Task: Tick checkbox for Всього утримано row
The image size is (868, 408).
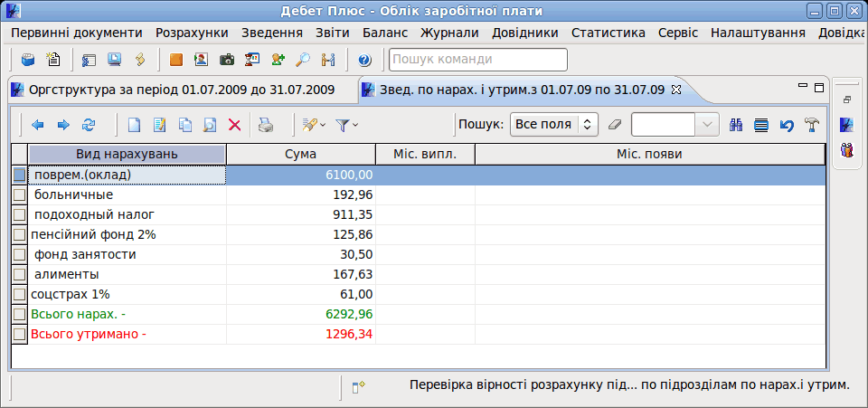Action: point(19,335)
